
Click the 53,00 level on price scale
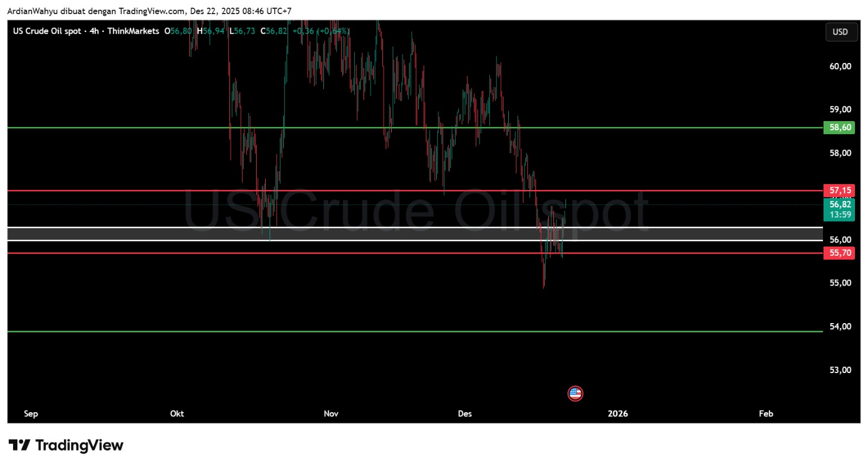coord(840,370)
